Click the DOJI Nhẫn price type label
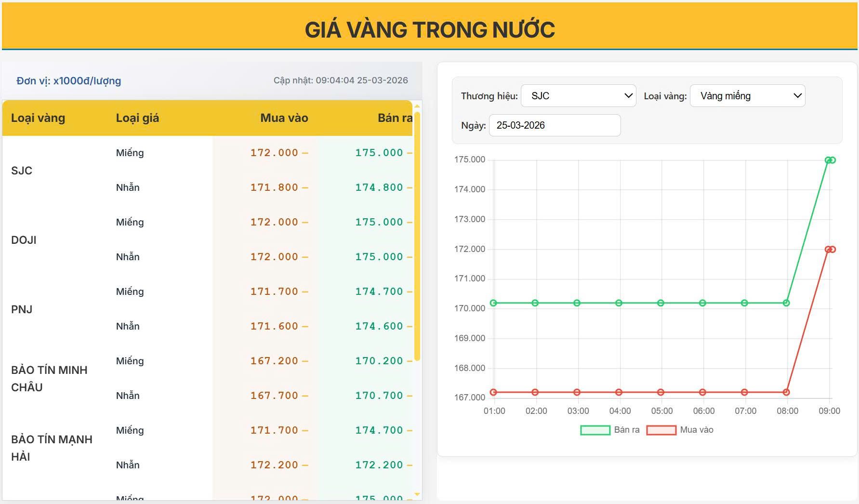This screenshot has height=504, width=859. point(128,257)
